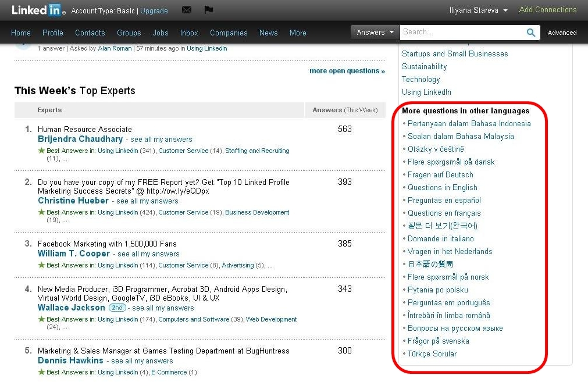Screen dimensions: 588x382
Task: Open the Technology category
Action: pyautogui.click(x=420, y=80)
